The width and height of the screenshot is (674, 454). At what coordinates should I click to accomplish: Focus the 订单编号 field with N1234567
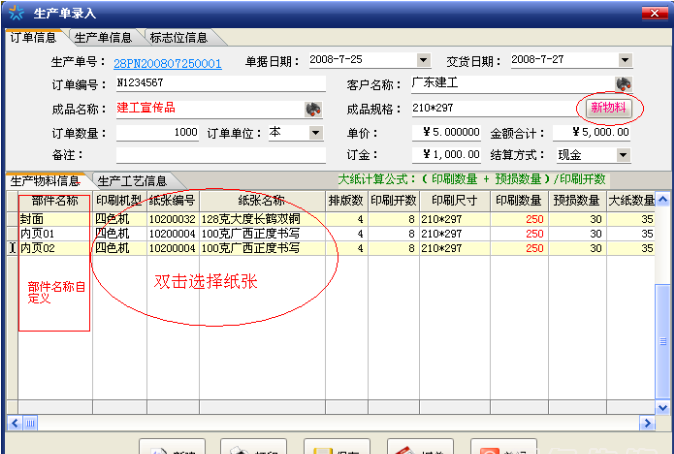221,83
